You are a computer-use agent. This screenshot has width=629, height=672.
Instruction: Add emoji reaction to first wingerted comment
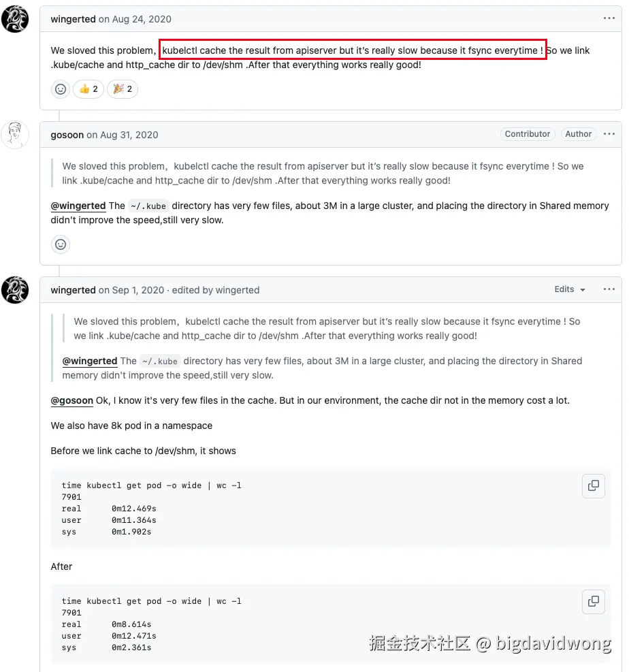point(61,89)
